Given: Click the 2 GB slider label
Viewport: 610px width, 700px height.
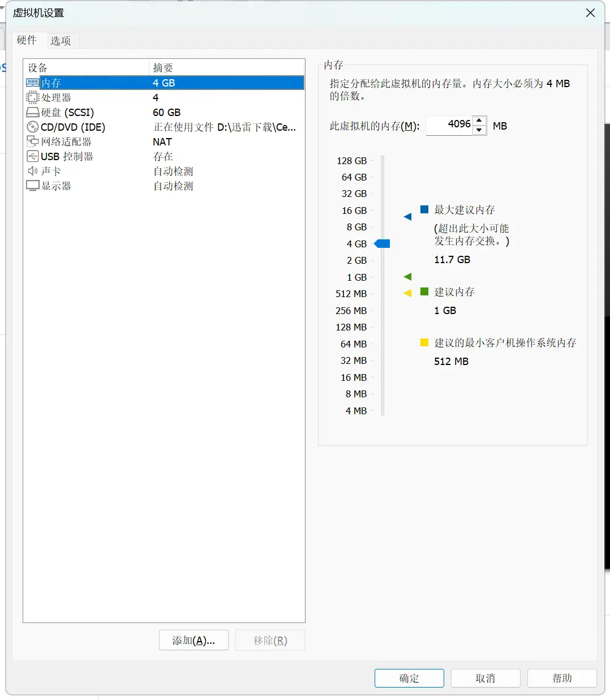Looking at the screenshot, I should click(356, 260).
